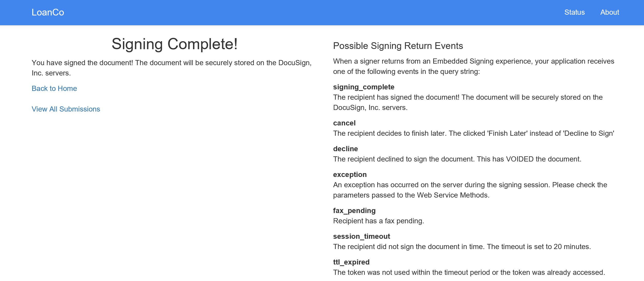
Task: Select the fax_pending event label
Action: coord(354,210)
